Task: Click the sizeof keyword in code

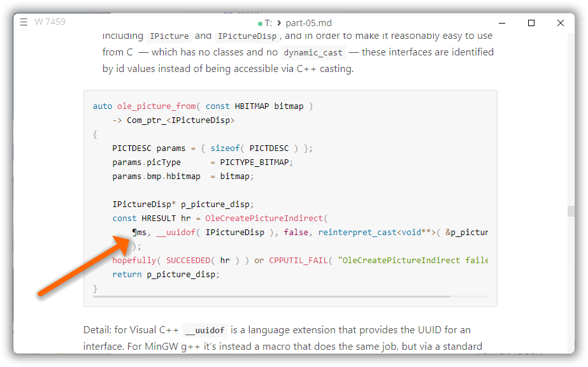Action: (x=225, y=148)
